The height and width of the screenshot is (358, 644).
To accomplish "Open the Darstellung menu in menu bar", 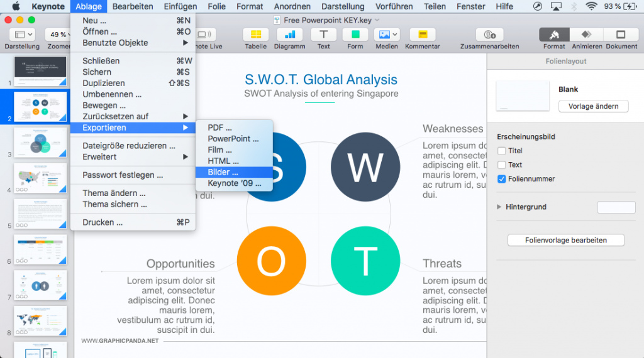I will tap(343, 6).
